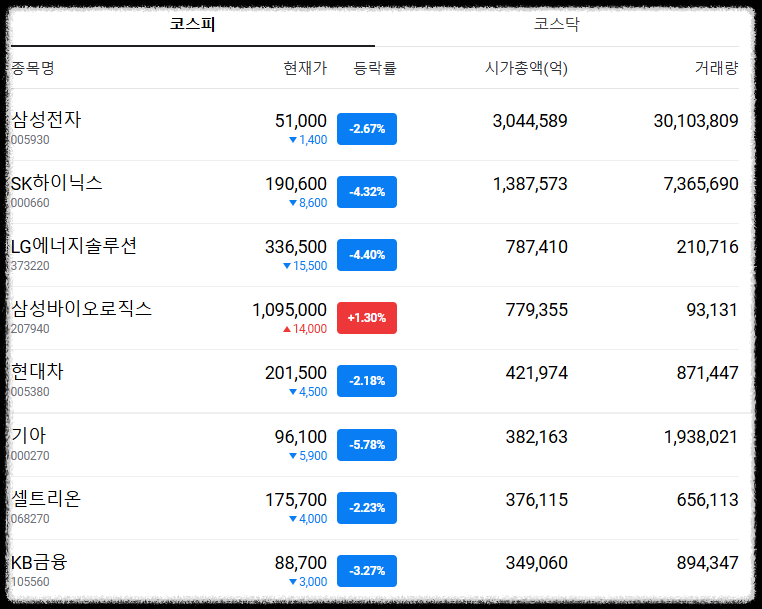762x609 pixels.
Task: Sort by 시가총액(억) column header
Action: [x=526, y=68]
